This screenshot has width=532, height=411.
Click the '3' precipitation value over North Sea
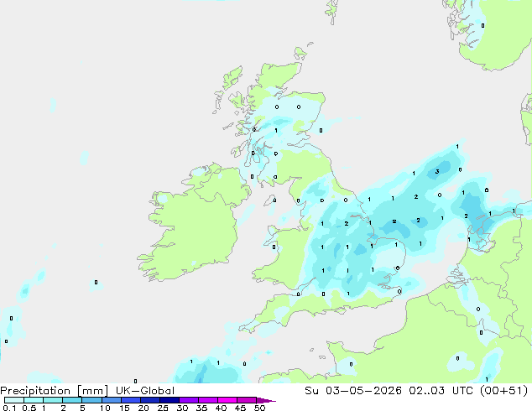click(x=437, y=172)
